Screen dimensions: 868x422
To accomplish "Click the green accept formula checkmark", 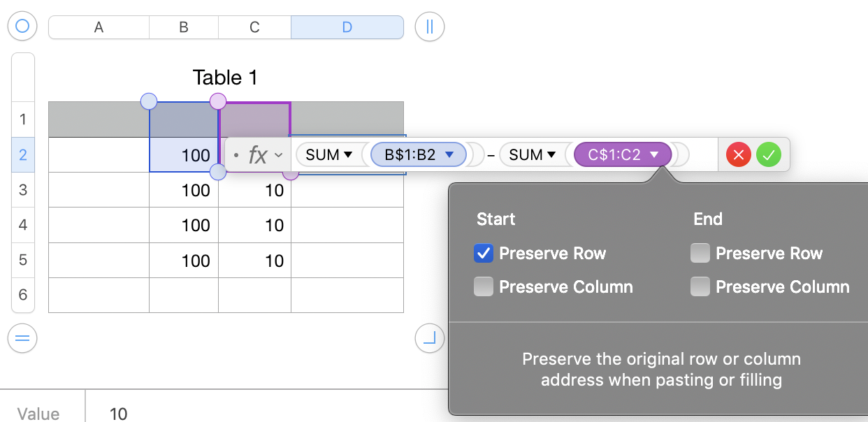I will [x=769, y=154].
